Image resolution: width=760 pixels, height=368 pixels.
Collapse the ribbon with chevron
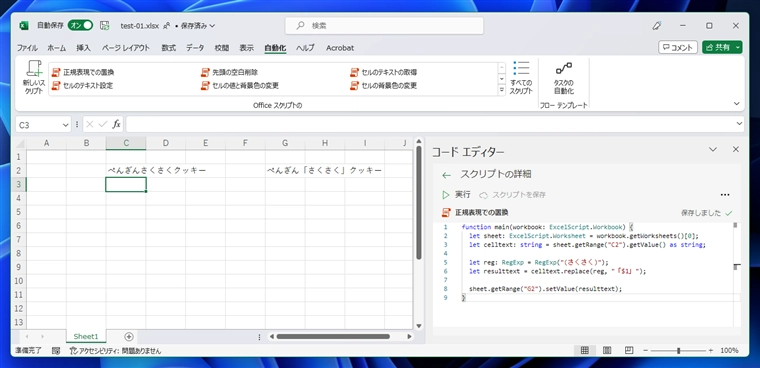(737, 103)
